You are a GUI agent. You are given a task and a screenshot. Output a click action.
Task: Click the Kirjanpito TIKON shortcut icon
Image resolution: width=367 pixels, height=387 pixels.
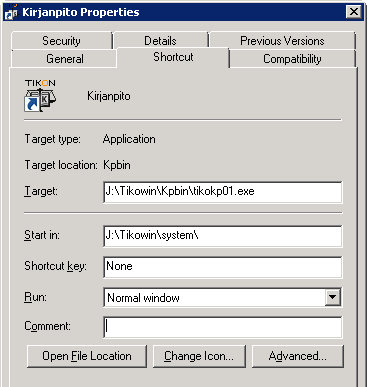[x=40, y=96]
